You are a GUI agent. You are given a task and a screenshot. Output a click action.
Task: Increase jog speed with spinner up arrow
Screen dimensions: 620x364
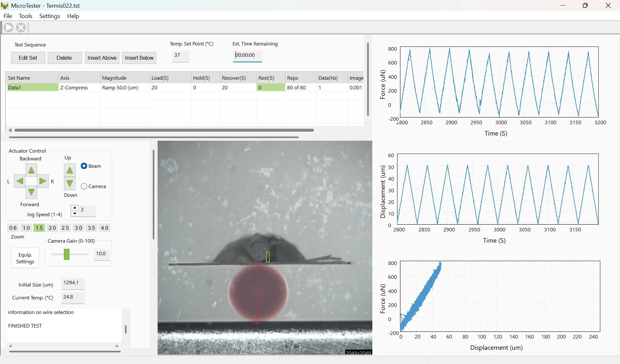[75, 208]
